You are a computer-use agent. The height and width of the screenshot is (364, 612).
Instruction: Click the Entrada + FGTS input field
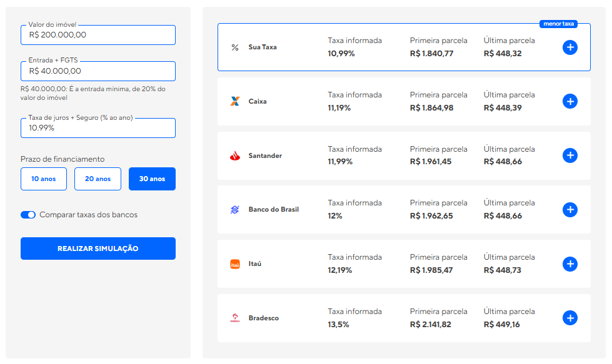click(x=98, y=72)
